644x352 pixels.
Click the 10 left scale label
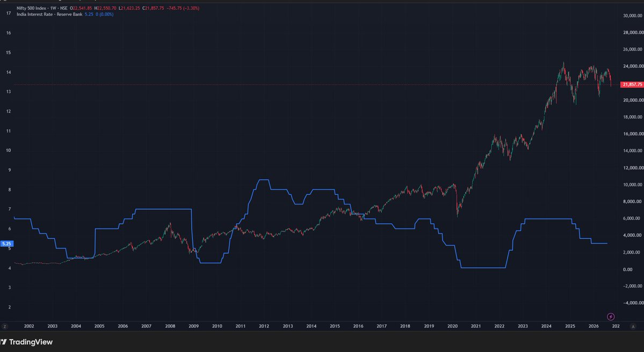9,151
